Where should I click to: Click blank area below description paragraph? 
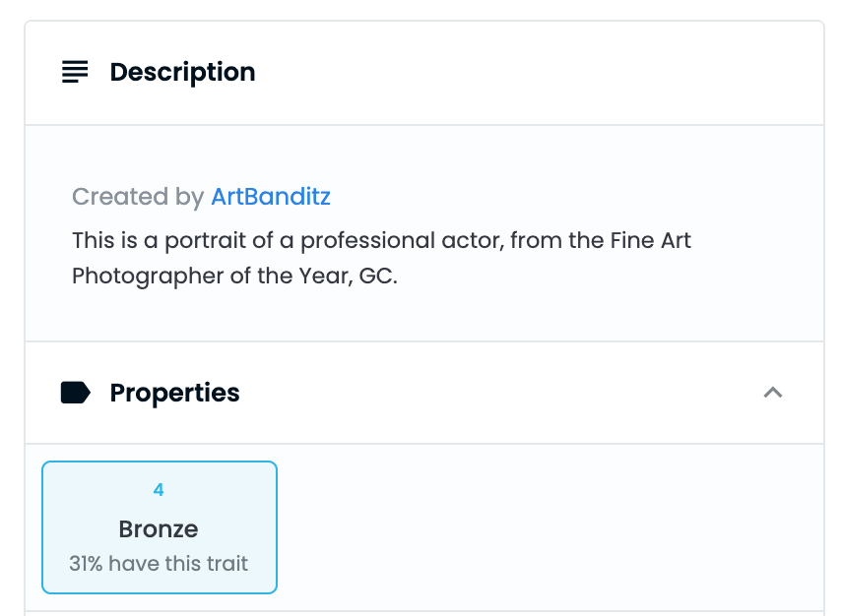click(423, 317)
